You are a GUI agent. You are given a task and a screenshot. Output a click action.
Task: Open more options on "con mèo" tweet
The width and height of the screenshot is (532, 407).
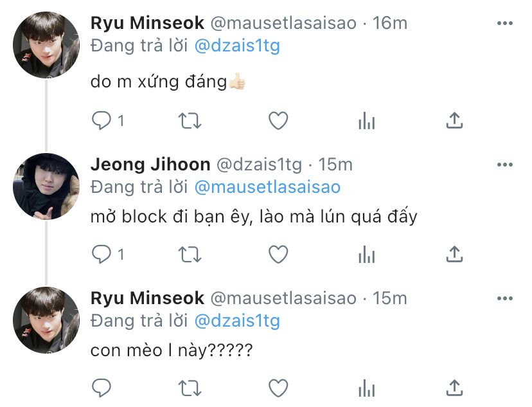click(505, 298)
